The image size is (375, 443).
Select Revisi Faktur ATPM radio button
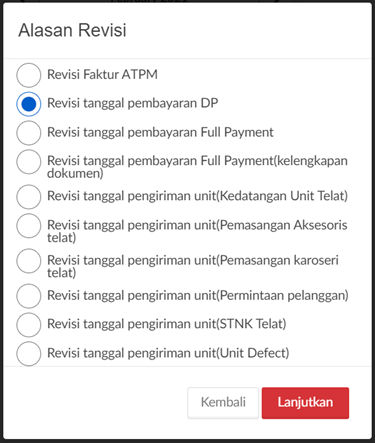[x=29, y=75]
